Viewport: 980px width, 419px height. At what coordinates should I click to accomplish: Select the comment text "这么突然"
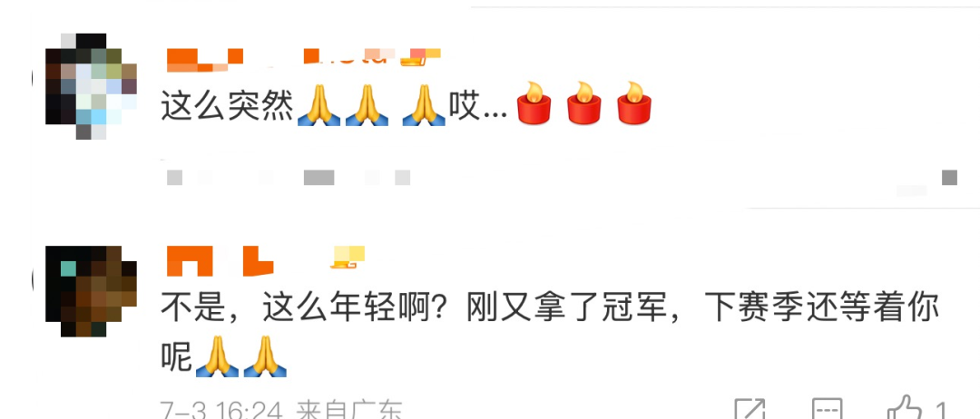point(228,107)
